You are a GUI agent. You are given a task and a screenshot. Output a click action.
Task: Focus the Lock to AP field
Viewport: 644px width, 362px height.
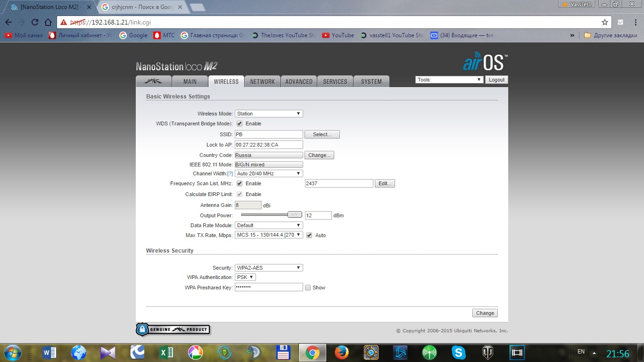pyautogui.click(x=269, y=145)
